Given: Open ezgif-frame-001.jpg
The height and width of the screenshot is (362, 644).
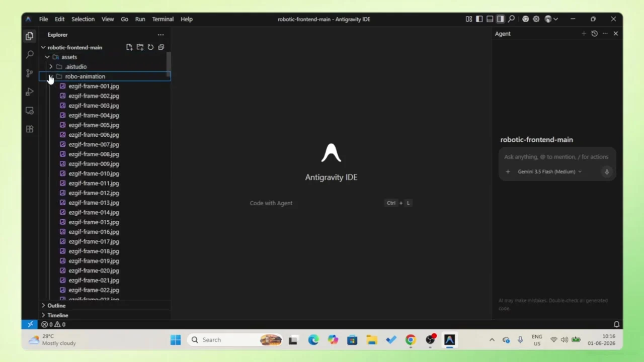Looking at the screenshot, I should click(x=94, y=86).
